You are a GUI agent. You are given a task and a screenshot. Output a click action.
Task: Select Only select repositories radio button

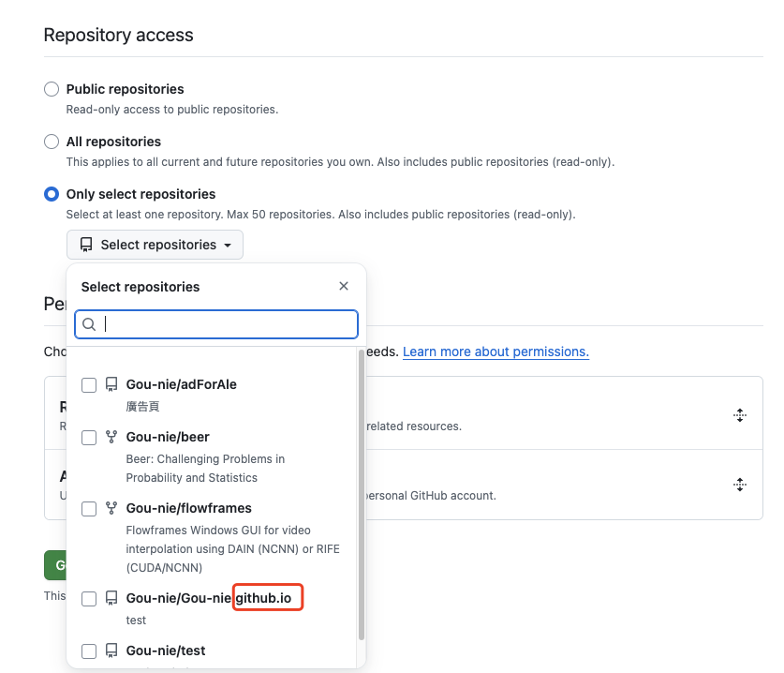[52, 194]
